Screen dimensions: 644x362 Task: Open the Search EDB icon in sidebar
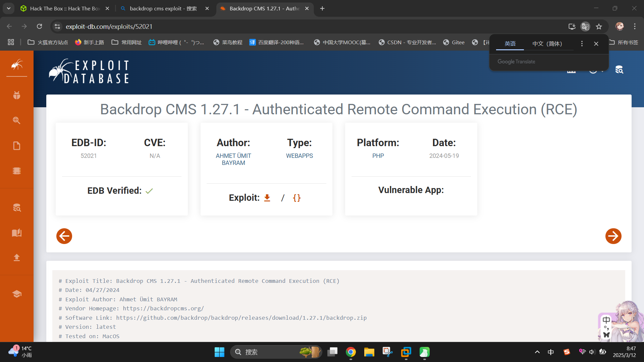[17, 208]
